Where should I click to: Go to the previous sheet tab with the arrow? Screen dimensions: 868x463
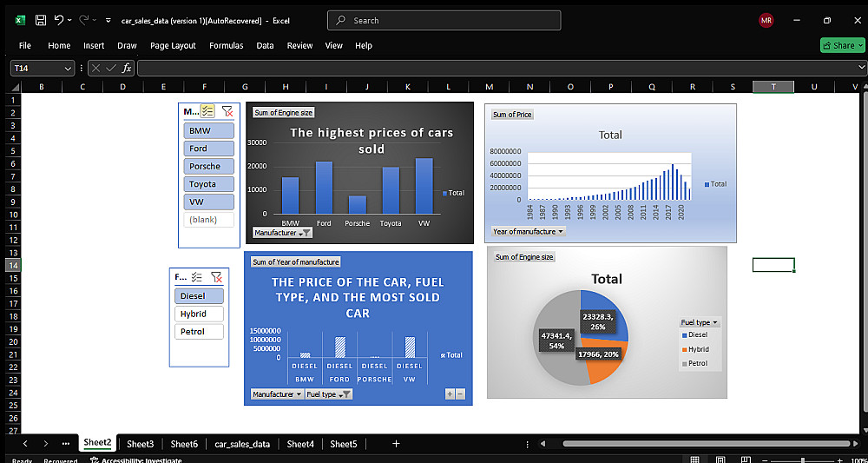click(x=25, y=444)
